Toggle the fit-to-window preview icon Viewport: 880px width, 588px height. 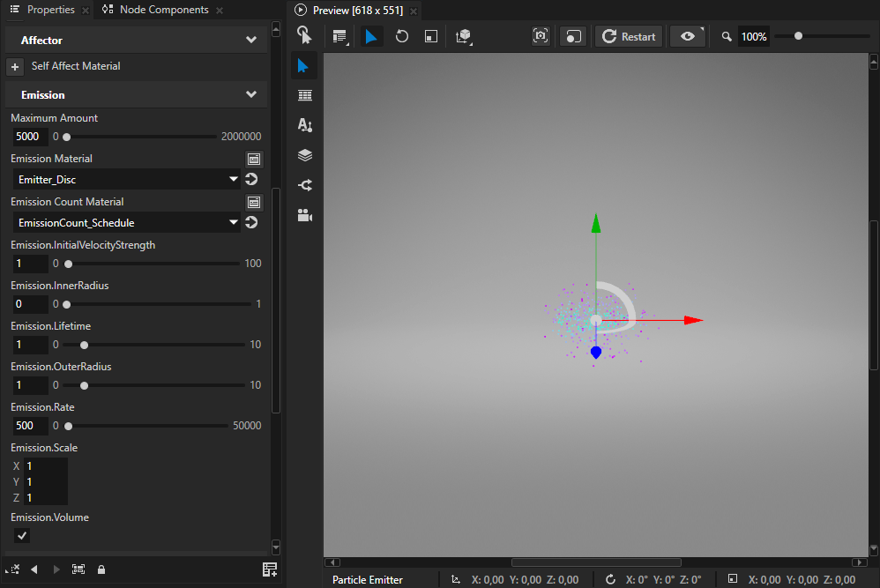(573, 36)
